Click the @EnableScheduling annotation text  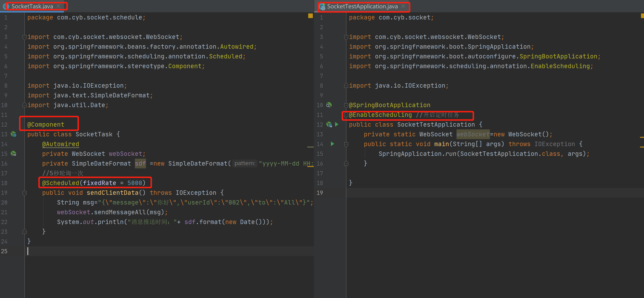[x=380, y=115]
